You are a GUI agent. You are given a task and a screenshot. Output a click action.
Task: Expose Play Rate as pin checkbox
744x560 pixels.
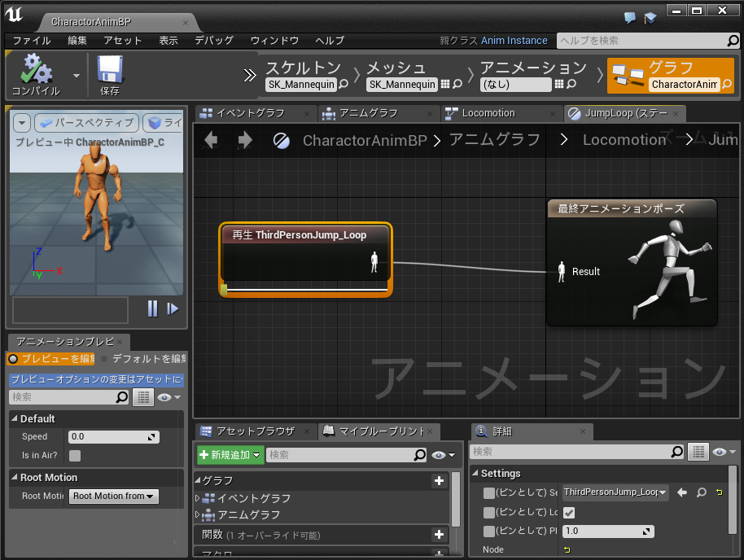click(x=489, y=531)
